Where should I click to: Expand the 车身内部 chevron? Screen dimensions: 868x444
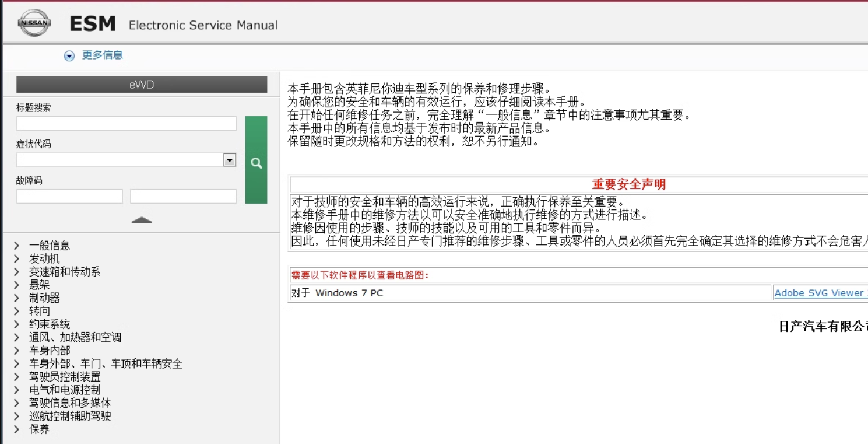[x=16, y=351]
